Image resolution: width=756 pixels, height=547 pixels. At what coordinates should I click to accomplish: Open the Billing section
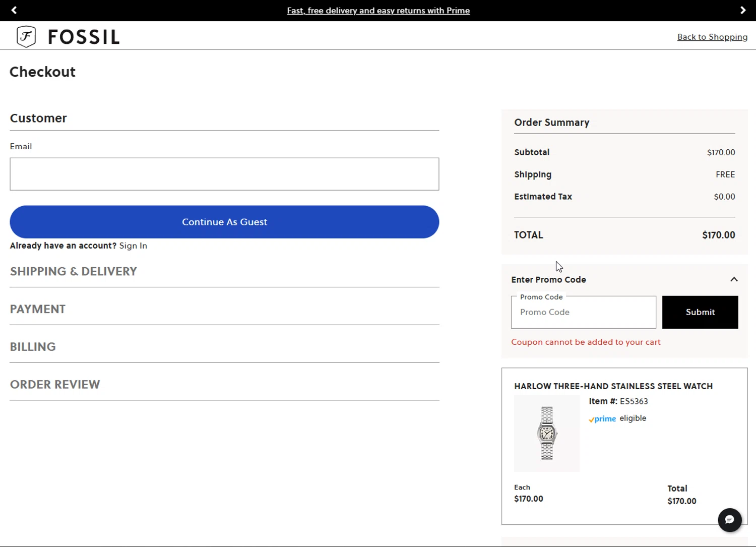33,347
